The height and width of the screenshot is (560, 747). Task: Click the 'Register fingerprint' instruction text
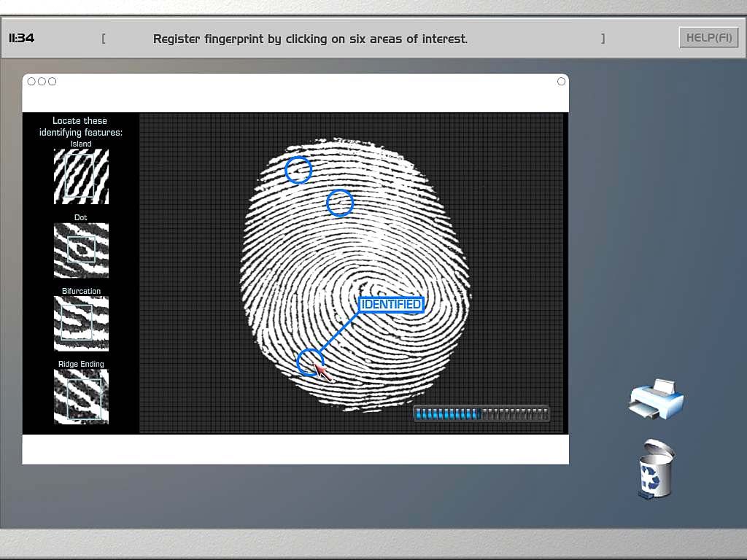[x=310, y=39]
